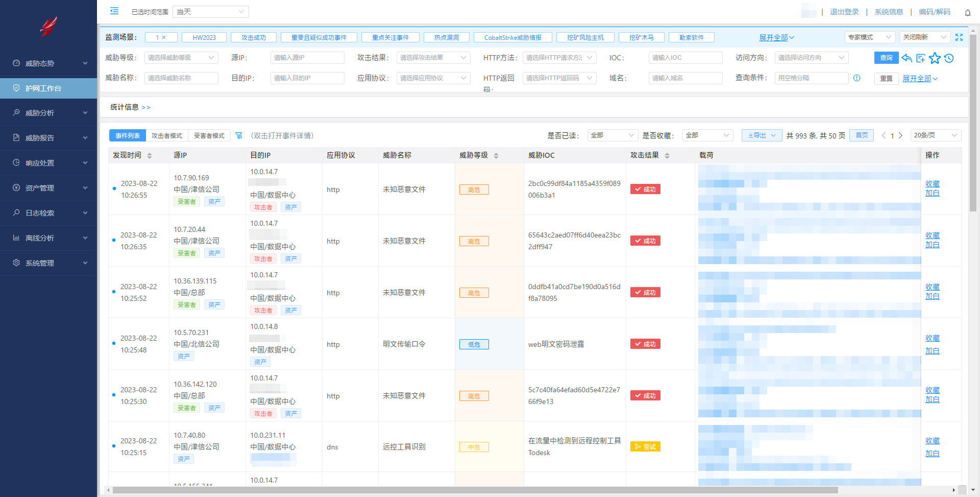The image size is (980, 497).
Task: Switch to 攻击者模式 tab
Action: click(167, 135)
